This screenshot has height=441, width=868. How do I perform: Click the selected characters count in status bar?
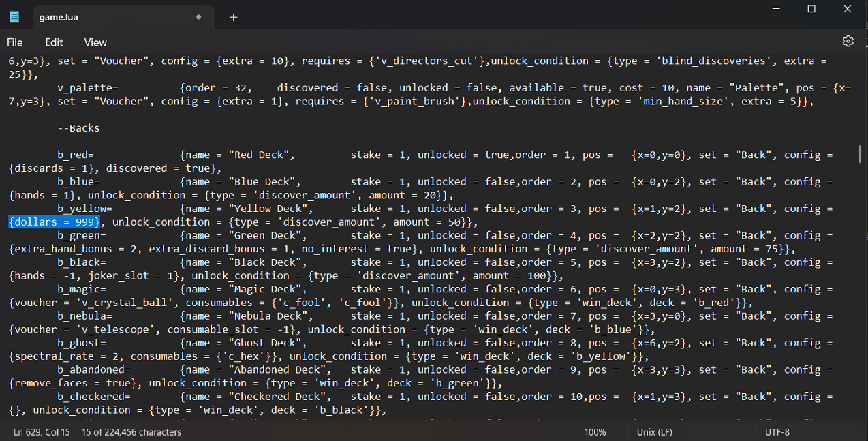[x=131, y=432]
